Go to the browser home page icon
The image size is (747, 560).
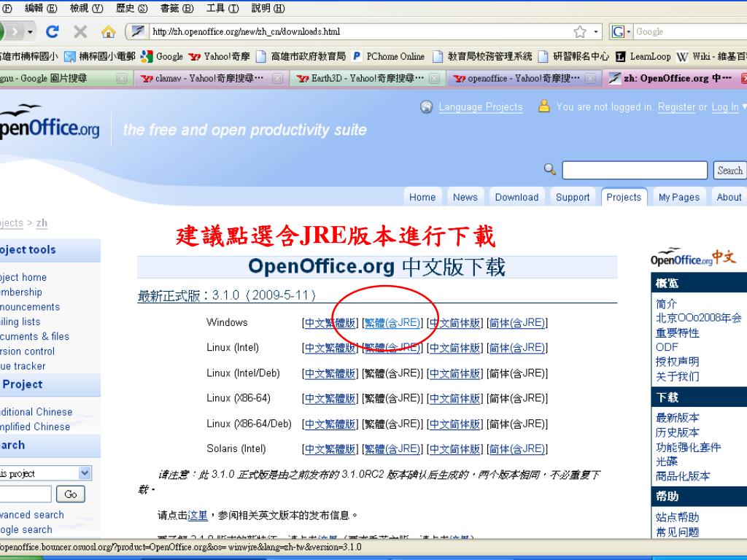pos(108,32)
